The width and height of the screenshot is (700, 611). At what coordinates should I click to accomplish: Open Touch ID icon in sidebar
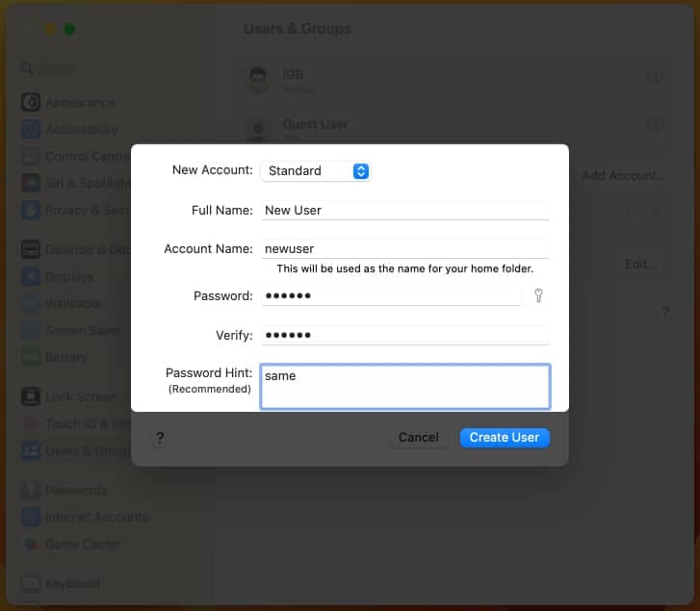pyautogui.click(x=31, y=423)
